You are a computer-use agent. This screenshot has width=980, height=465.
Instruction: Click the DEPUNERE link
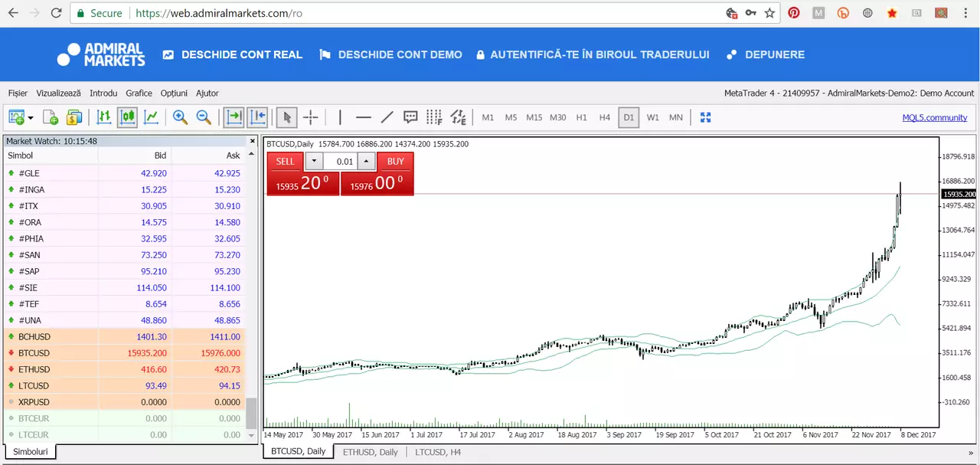pyautogui.click(x=765, y=55)
